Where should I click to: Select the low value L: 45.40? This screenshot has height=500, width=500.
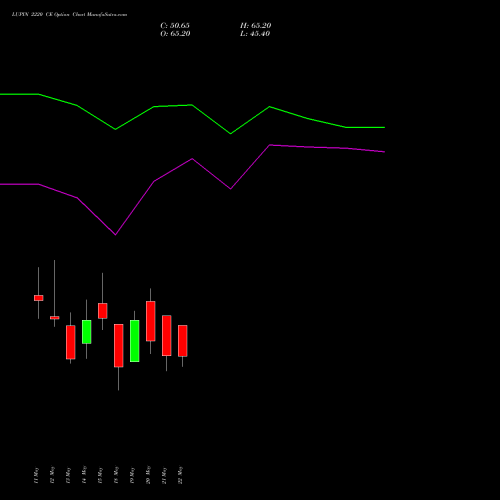255,34
